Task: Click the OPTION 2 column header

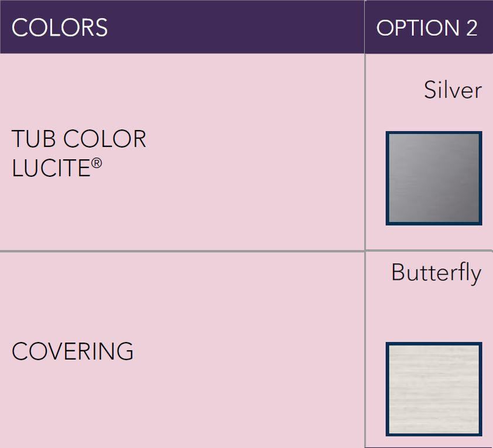Action: click(427, 28)
